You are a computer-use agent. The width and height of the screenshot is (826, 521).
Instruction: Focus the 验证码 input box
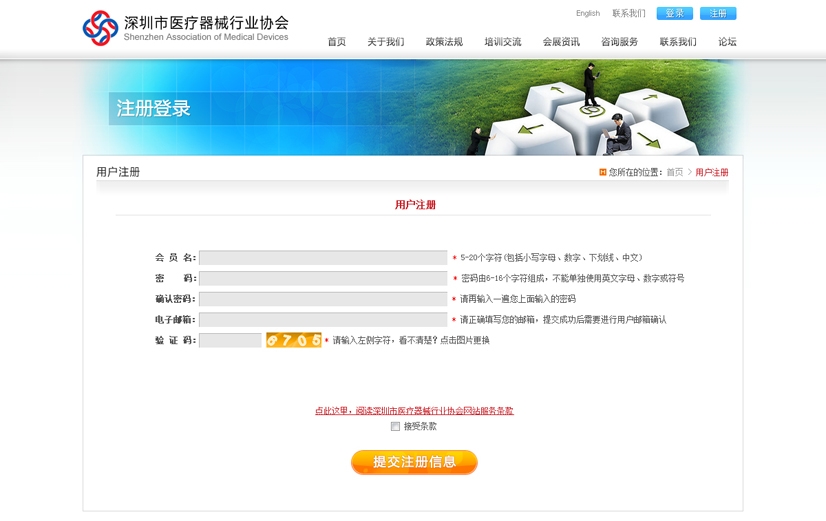[x=230, y=340]
